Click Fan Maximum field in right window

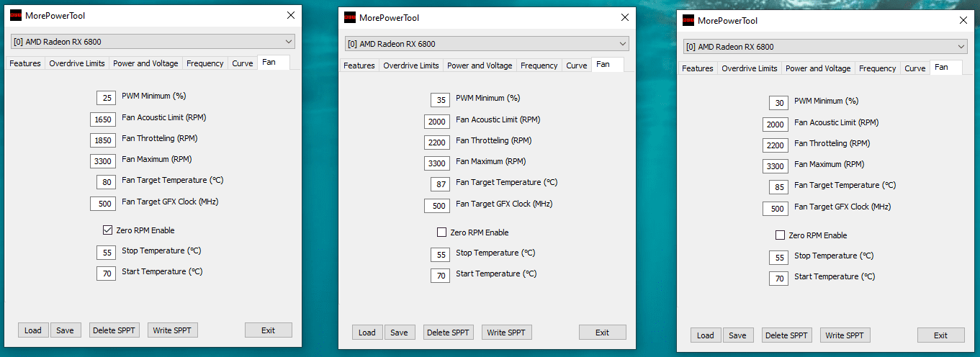pyautogui.click(x=776, y=166)
